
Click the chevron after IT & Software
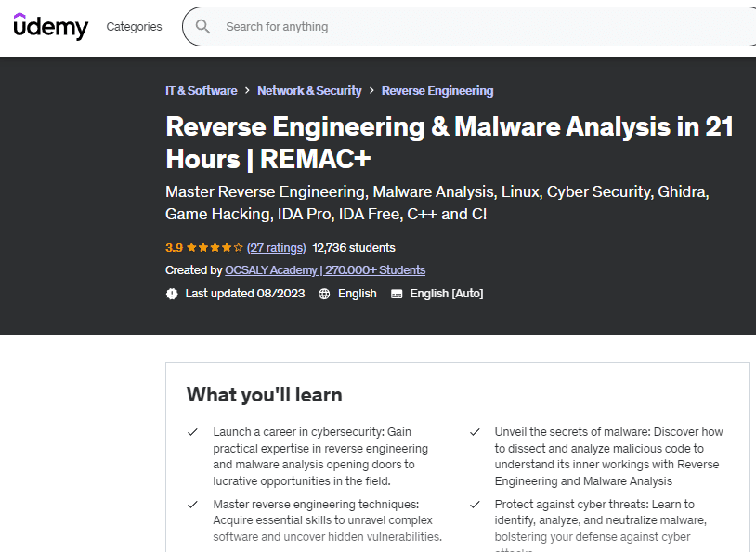point(247,91)
